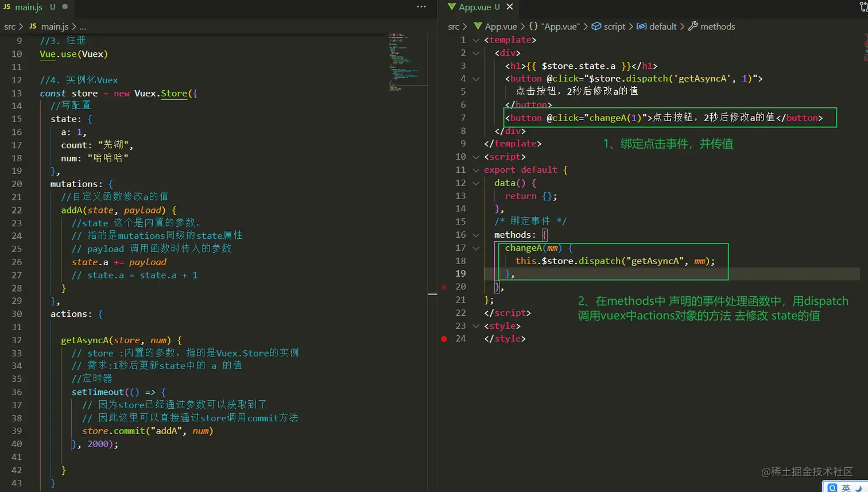The image size is (868, 492).
Task: Click line number 32 in main.js gutter
Action: [17, 340]
